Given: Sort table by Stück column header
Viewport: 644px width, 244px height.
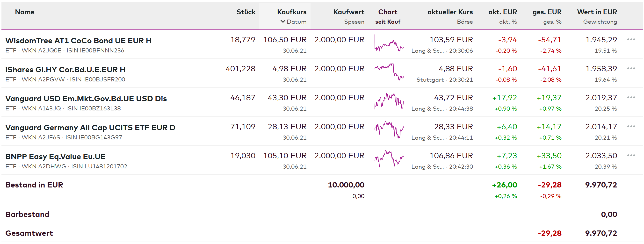Looking at the screenshot, I should tap(246, 12).
